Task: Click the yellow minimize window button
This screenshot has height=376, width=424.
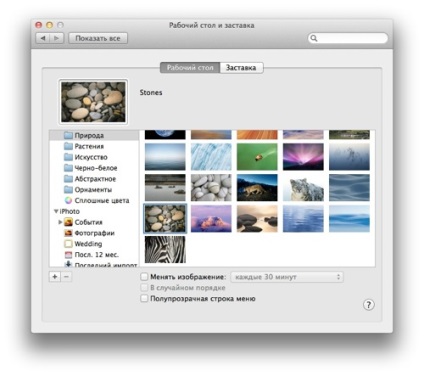Action: pyautogui.click(x=50, y=25)
